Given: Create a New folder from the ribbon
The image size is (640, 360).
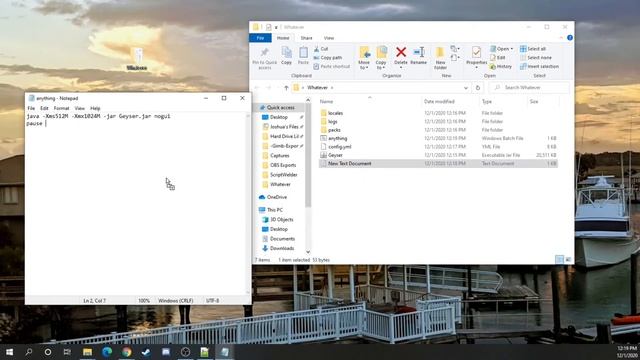Looking at the screenshot, I should coord(440,58).
